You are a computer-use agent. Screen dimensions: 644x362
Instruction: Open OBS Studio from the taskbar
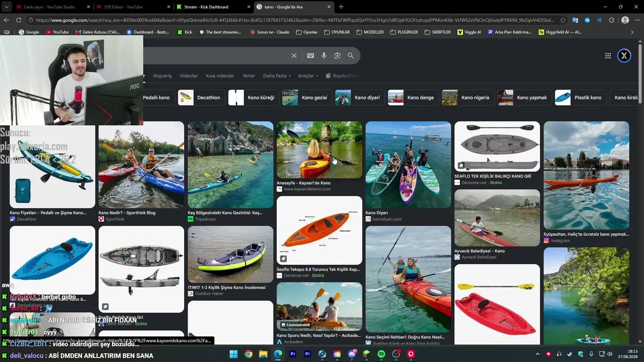coord(396,354)
